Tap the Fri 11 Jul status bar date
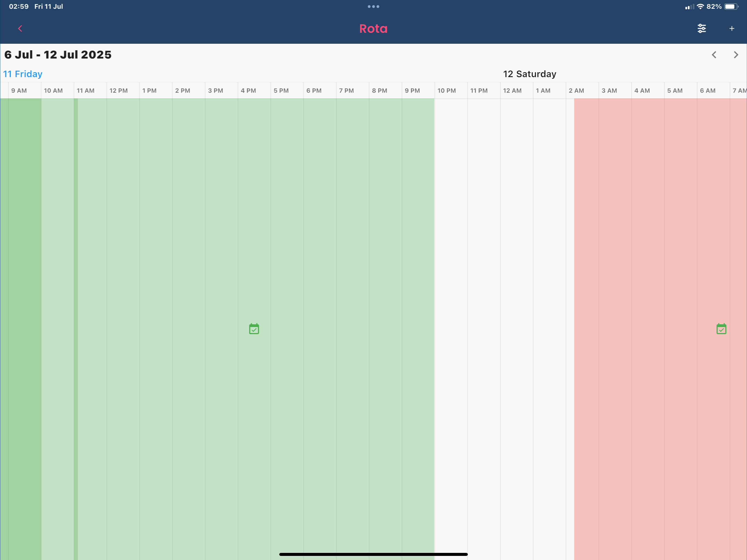747x560 pixels. (49, 6)
